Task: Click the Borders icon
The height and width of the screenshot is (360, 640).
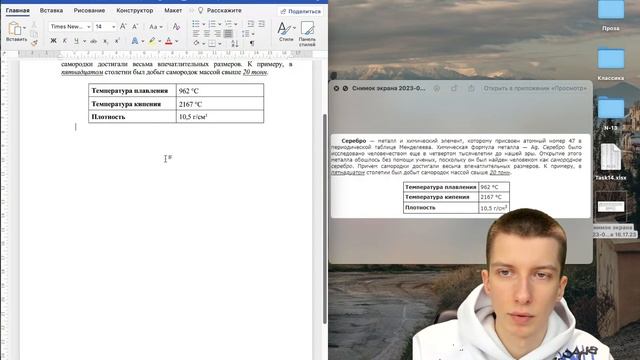Action: click(x=212, y=43)
